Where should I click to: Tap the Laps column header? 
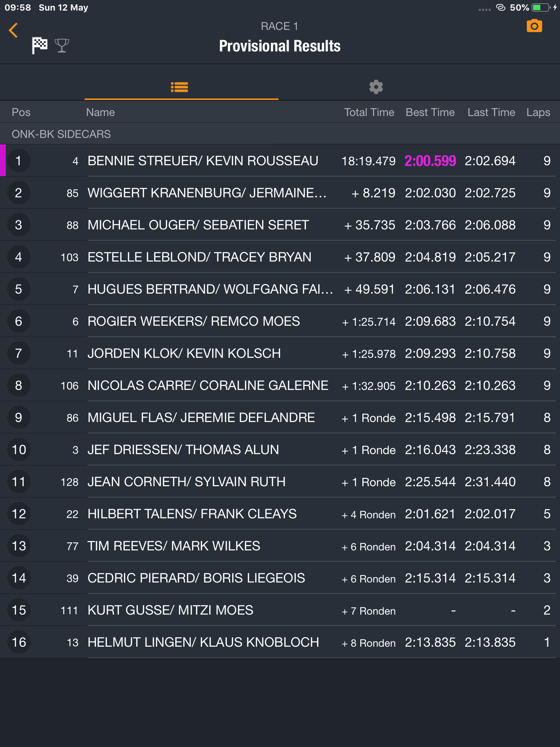[x=538, y=112]
